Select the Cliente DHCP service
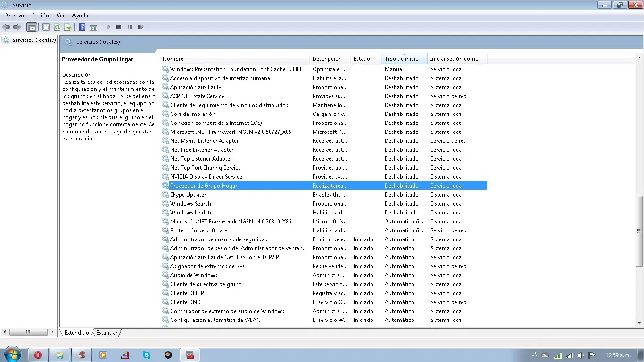644x362 pixels. click(324, 293)
